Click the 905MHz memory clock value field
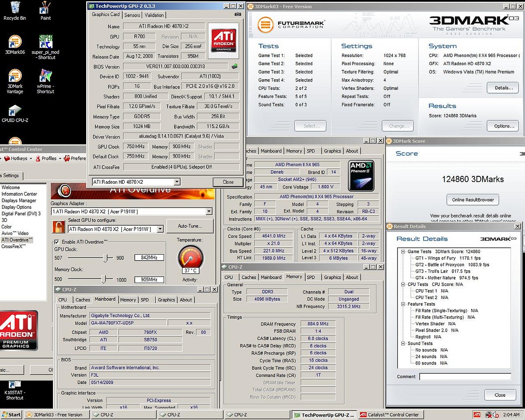This screenshot has height=420, width=525. pyautogui.click(x=149, y=280)
